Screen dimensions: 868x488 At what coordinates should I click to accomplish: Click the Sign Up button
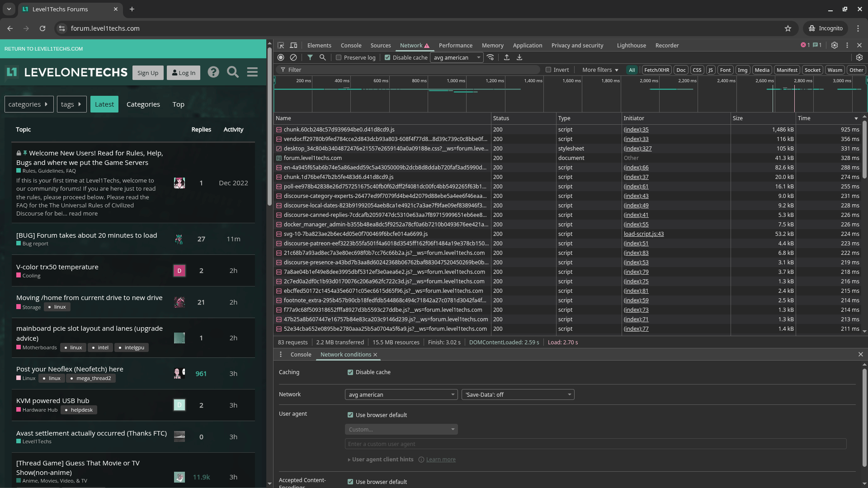(x=148, y=73)
